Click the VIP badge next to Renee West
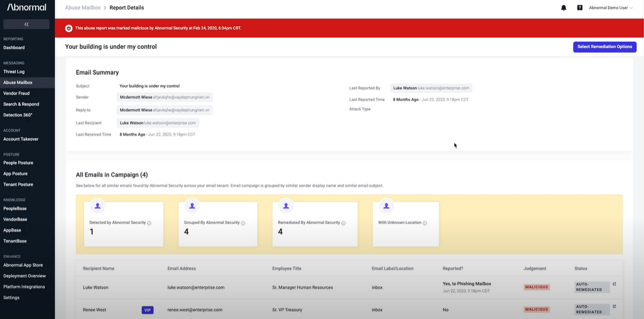The image size is (644, 319). [147, 310]
